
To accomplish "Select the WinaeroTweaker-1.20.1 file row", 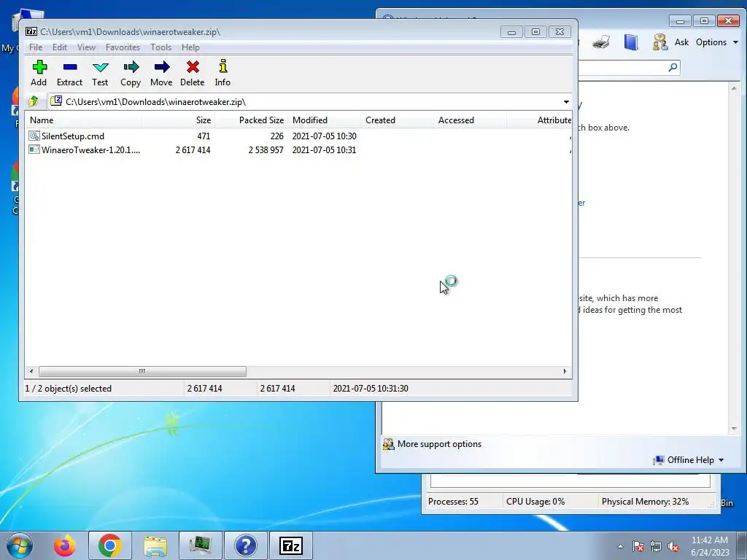I will click(298, 149).
